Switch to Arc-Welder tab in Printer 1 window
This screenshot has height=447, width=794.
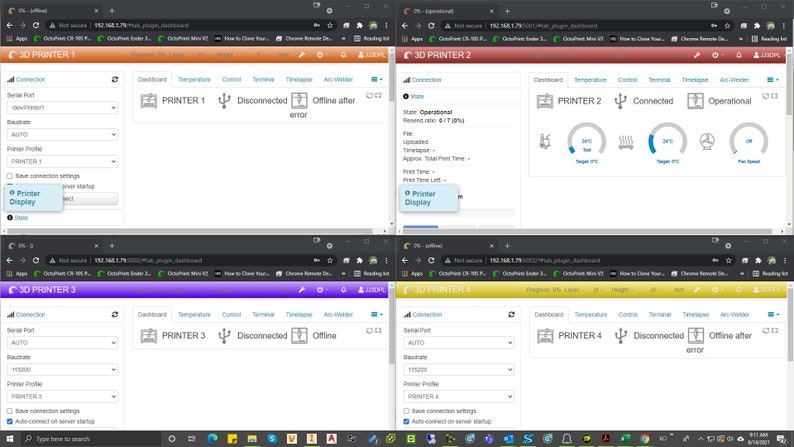[338, 79]
